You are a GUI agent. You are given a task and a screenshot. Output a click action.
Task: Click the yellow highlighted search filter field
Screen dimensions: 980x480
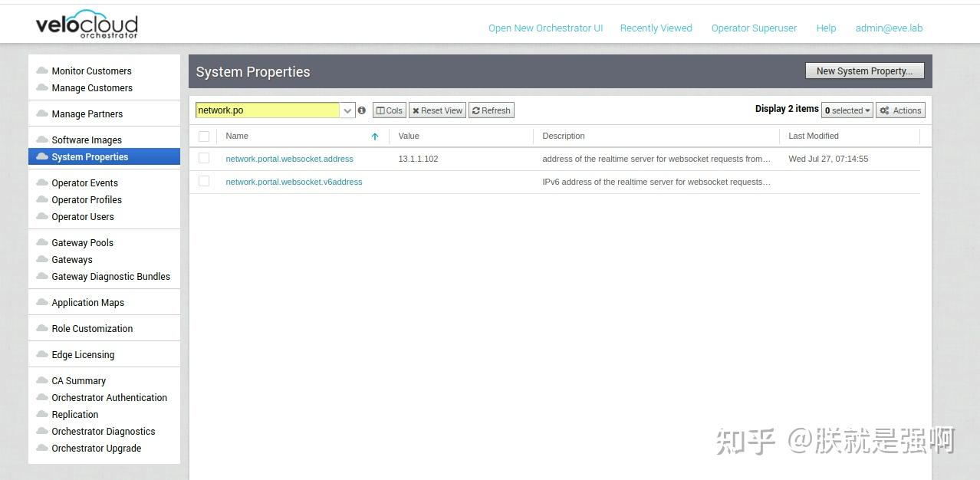(267, 110)
